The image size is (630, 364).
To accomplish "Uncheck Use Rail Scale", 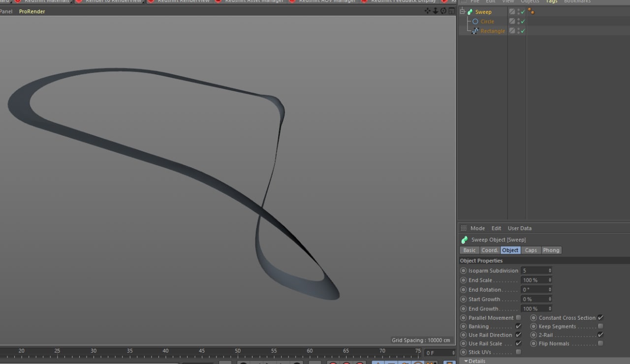I will coord(518,344).
